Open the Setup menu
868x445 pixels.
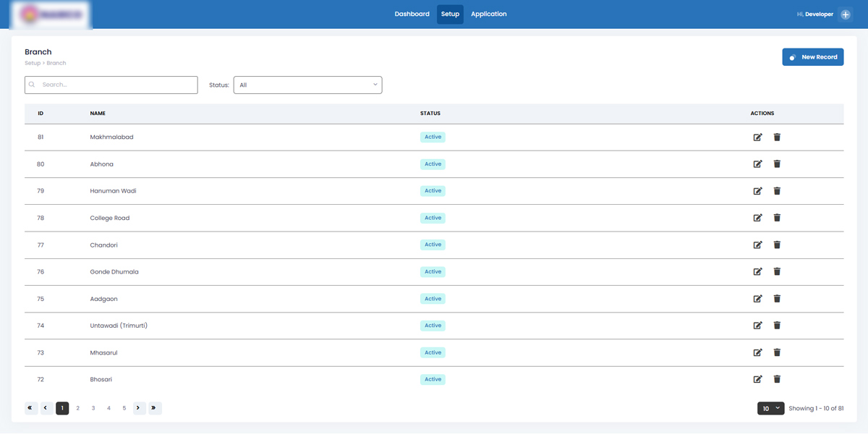coord(450,14)
